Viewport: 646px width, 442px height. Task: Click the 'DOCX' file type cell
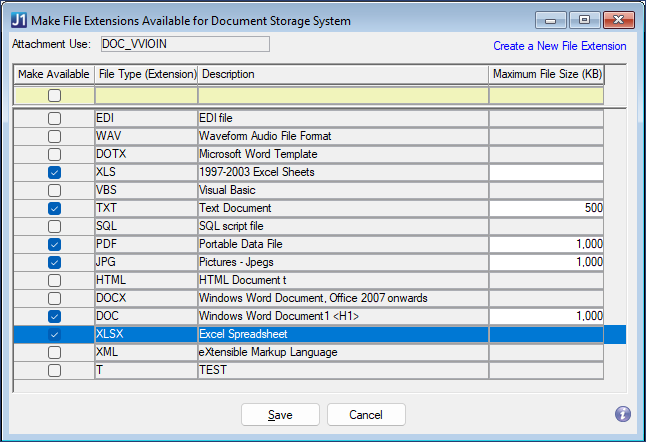[146, 298]
